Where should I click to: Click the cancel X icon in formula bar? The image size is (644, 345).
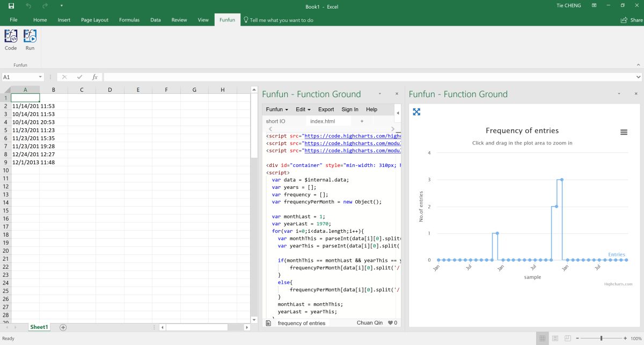click(x=64, y=77)
